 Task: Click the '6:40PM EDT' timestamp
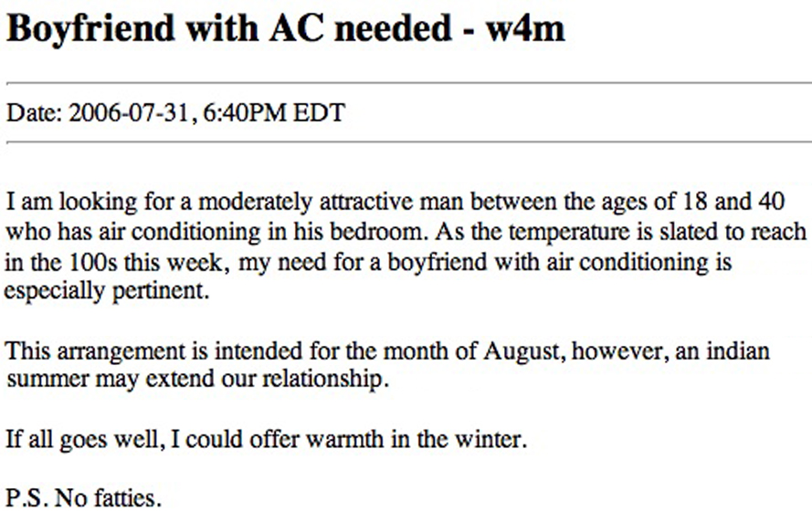pos(274,112)
